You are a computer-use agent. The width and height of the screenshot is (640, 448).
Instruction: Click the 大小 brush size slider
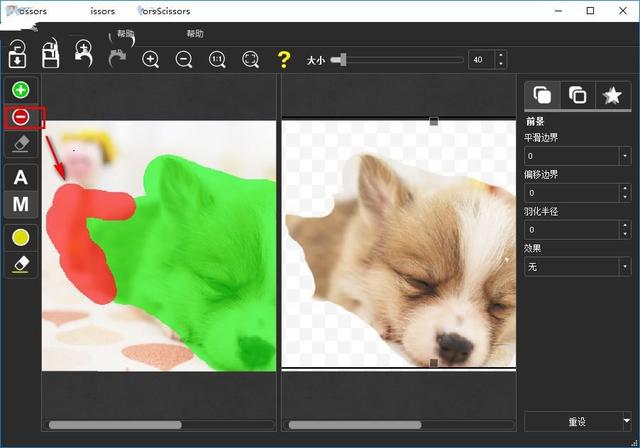pos(400,60)
